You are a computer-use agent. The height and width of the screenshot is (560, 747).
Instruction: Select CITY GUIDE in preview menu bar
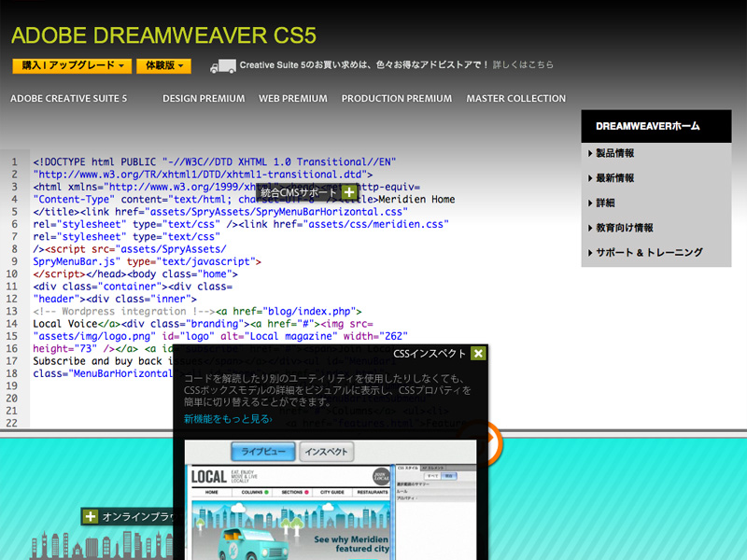[332, 493]
